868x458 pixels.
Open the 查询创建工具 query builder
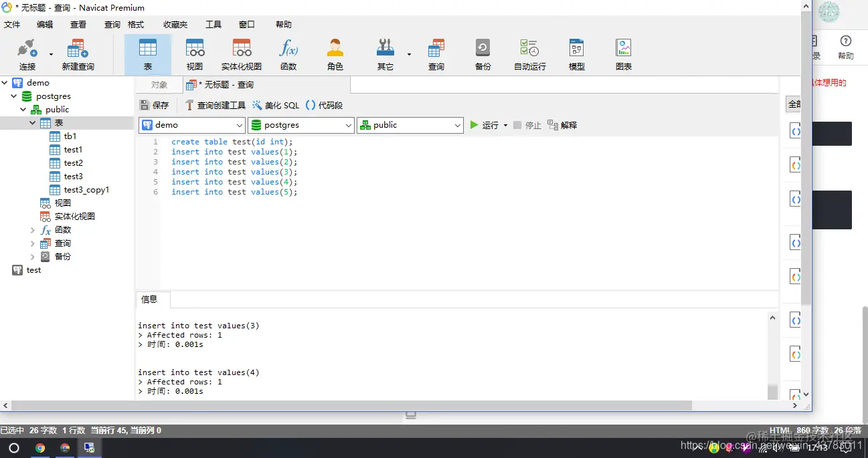215,105
